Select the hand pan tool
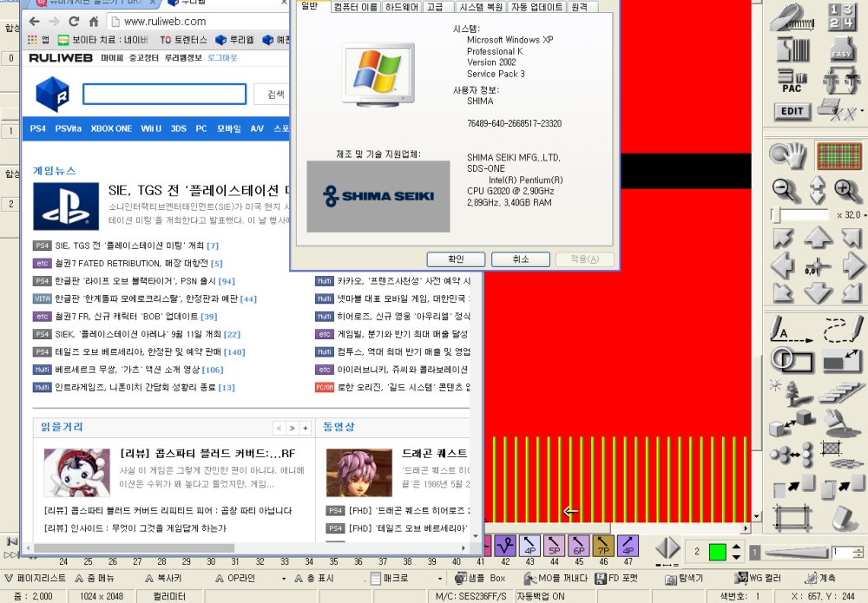This screenshot has height=603, width=868. (788, 155)
